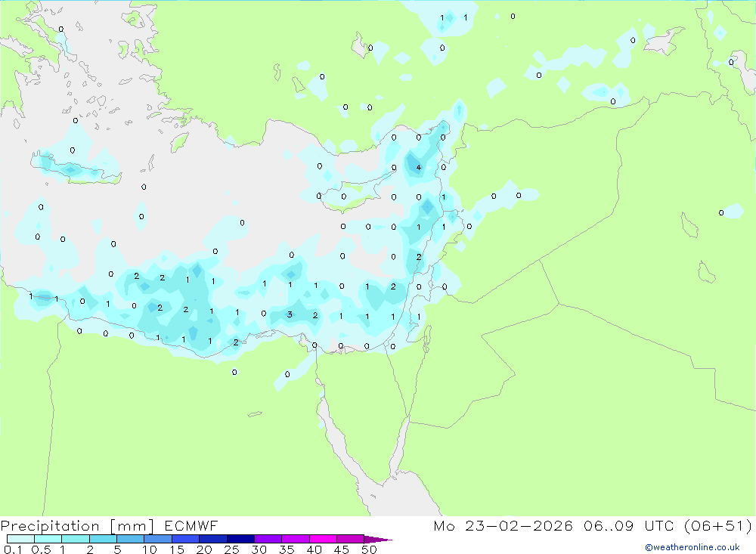Viewport: 756px width, 554px height.
Task: Click the '0.1' legend scale label
Action: click(x=13, y=549)
